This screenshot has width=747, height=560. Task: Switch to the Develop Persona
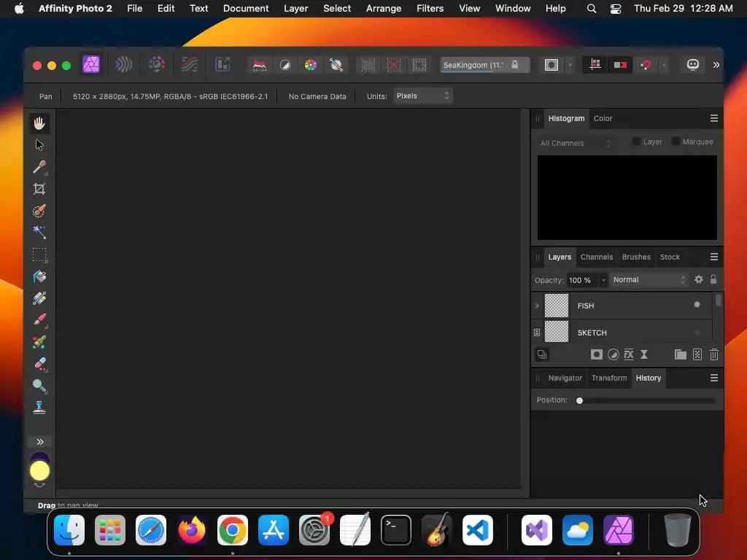coord(157,64)
